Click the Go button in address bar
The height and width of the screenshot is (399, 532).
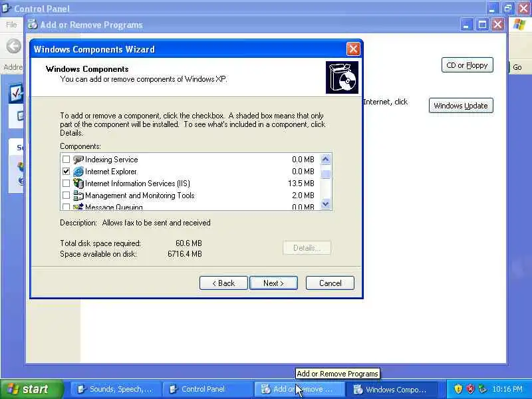pyautogui.click(x=517, y=67)
